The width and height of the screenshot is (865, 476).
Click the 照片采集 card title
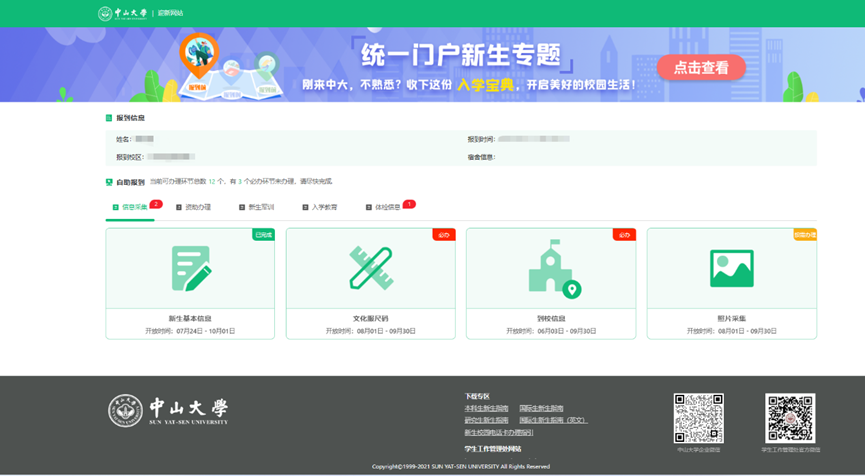point(731,319)
